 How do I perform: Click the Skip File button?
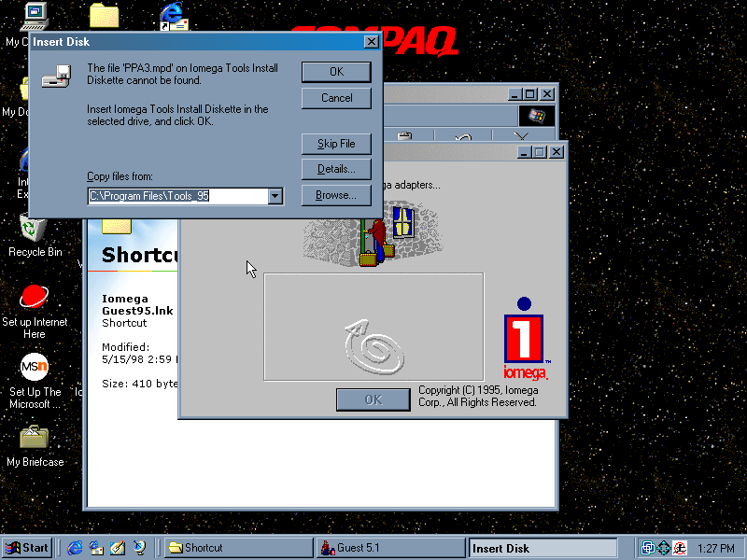336,144
